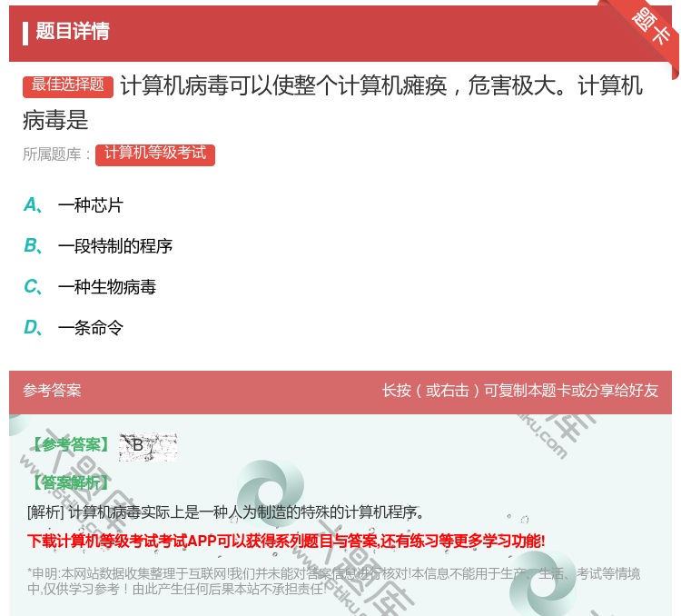Click the 所属题库 label

coord(56,154)
